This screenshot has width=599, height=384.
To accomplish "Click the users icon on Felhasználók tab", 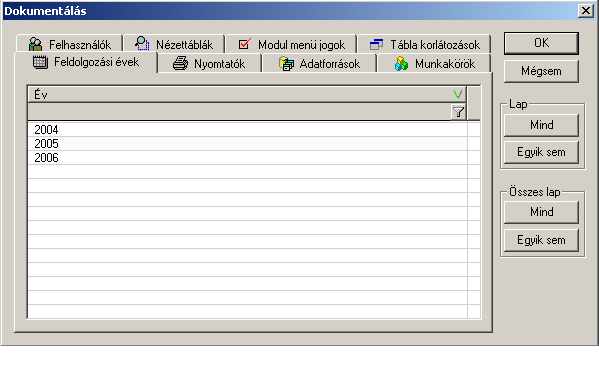I will (x=36, y=44).
